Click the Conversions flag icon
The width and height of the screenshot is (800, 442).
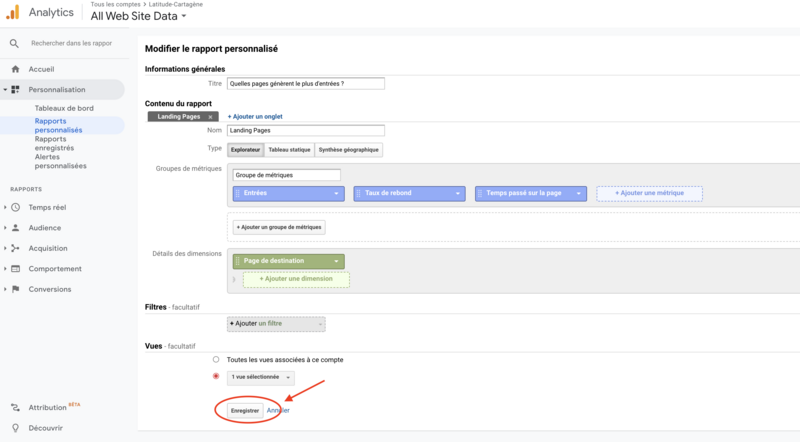point(16,289)
